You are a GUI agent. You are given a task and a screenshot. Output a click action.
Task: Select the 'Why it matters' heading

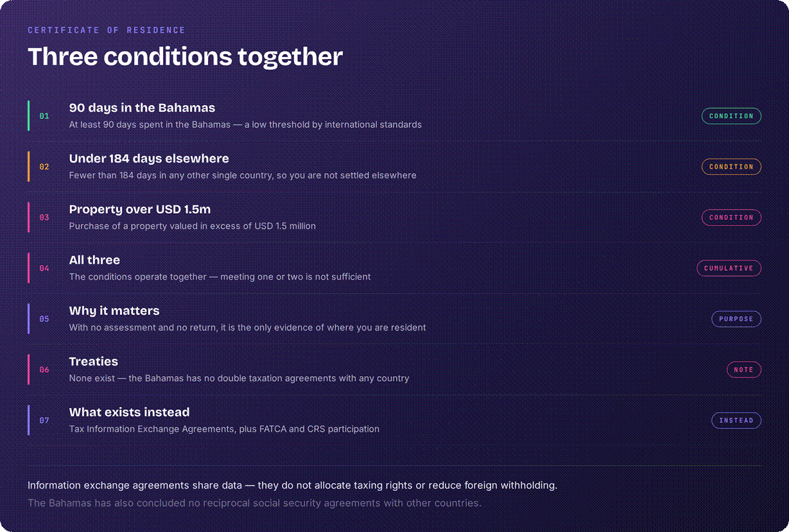coord(114,311)
